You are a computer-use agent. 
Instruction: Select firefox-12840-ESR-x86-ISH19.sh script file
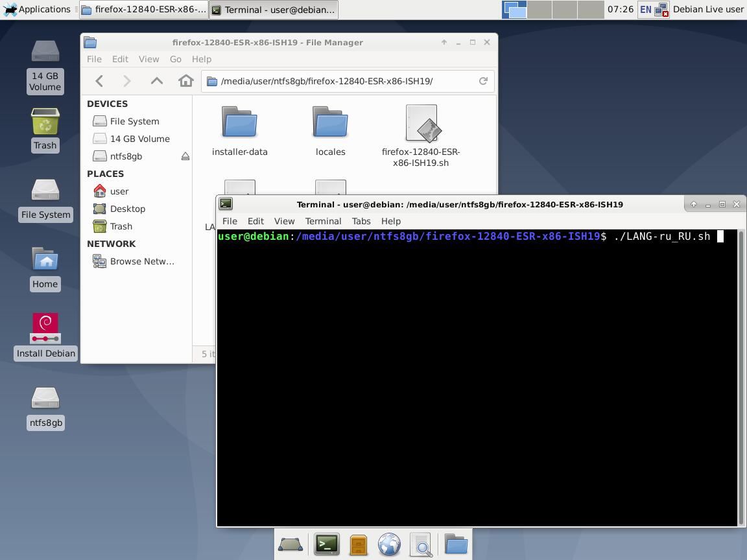click(421, 136)
